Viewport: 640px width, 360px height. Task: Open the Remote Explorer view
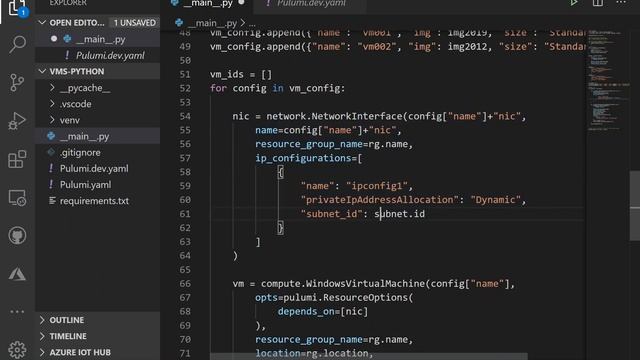pos(17,198)
